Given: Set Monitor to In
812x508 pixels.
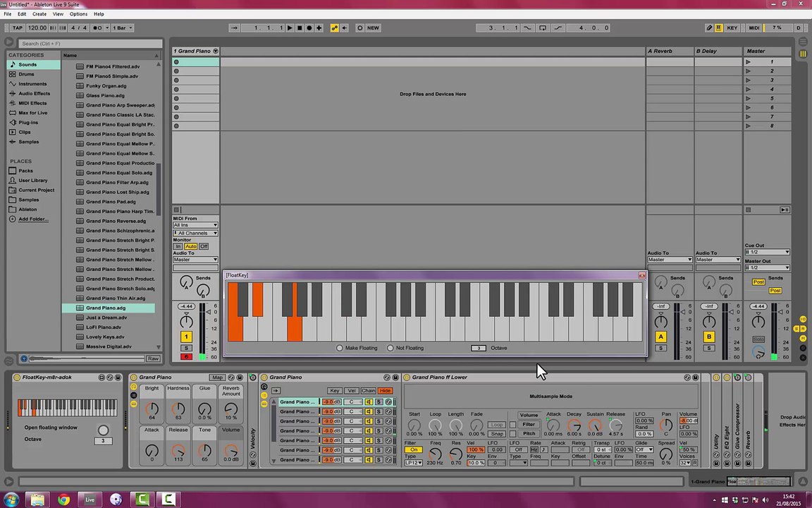Looking at the screenshot, I should (x=178, y=247).
